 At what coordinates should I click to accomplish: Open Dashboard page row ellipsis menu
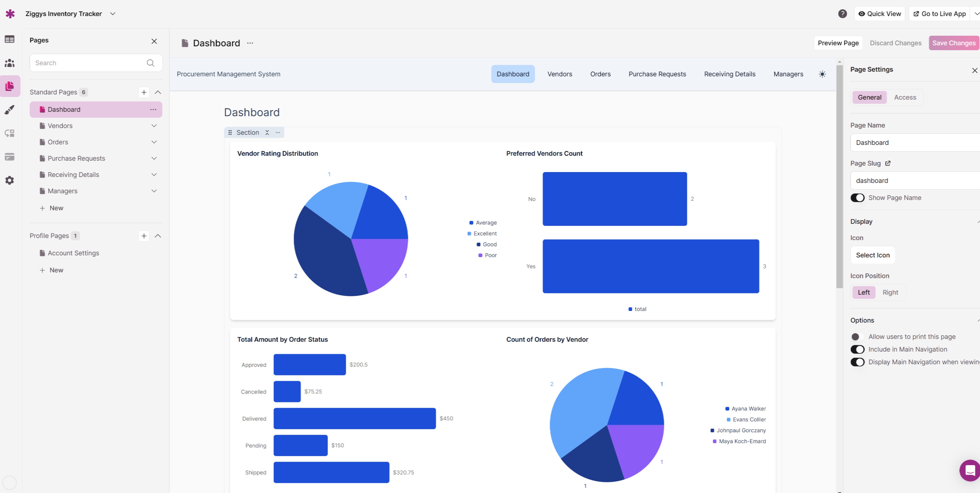(x=153, y=110)
